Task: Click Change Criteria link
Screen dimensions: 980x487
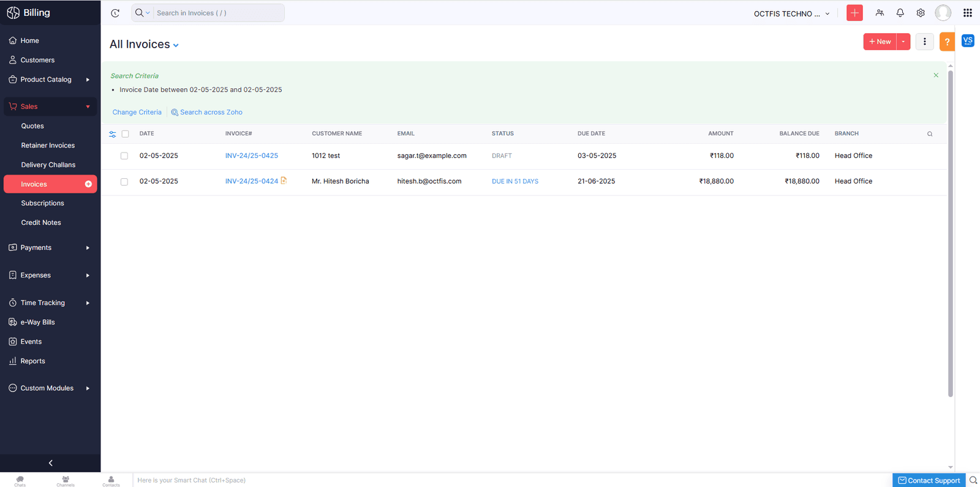Action: 137,112
